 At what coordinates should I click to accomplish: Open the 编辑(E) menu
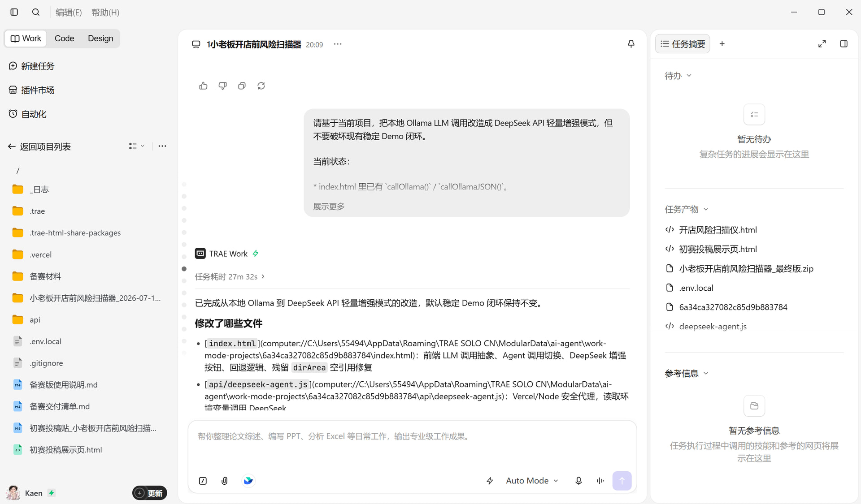click(x=69, y=13)
